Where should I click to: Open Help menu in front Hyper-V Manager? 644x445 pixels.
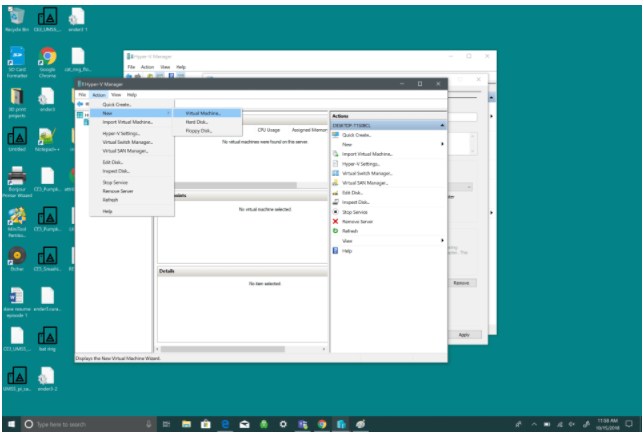pos(132,95)
